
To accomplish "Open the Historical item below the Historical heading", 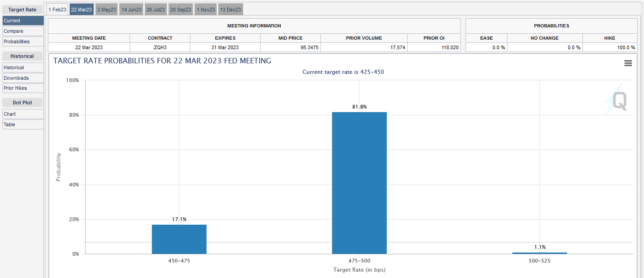I will click(x=23, y=67).
